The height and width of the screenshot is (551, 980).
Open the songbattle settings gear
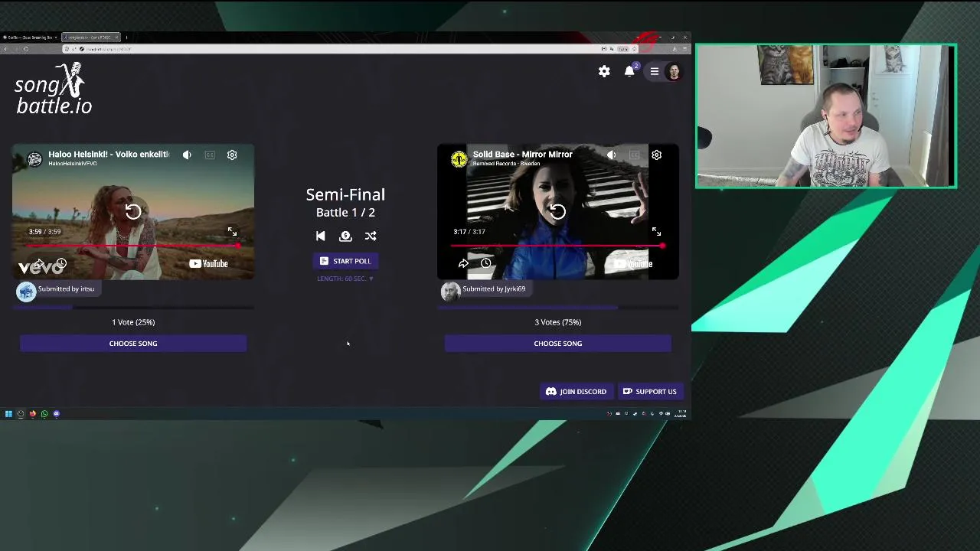604,71
